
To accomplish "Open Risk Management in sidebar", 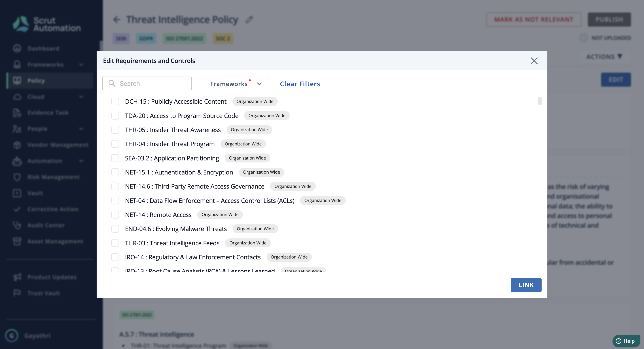I will pos(53,177).
